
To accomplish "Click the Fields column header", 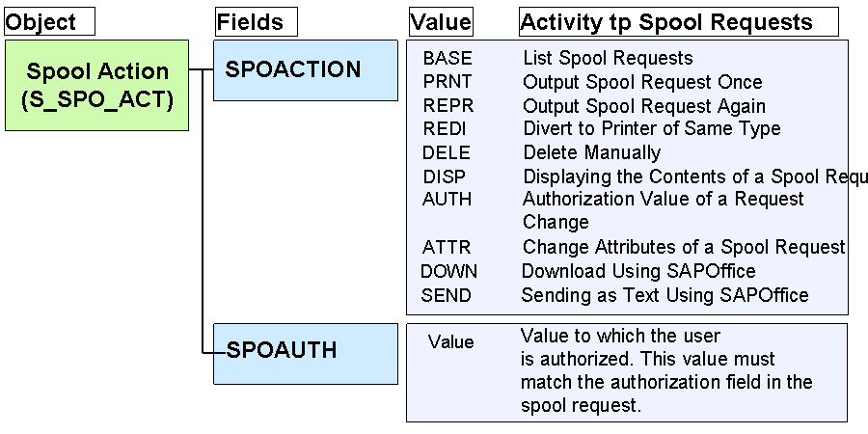I will click(x=256, y=21).
